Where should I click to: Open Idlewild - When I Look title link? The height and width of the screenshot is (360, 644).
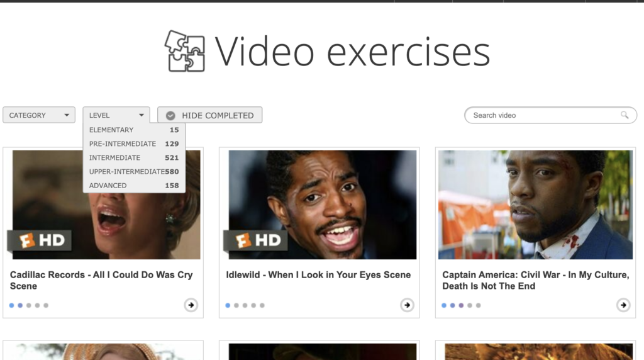[318, 275]
